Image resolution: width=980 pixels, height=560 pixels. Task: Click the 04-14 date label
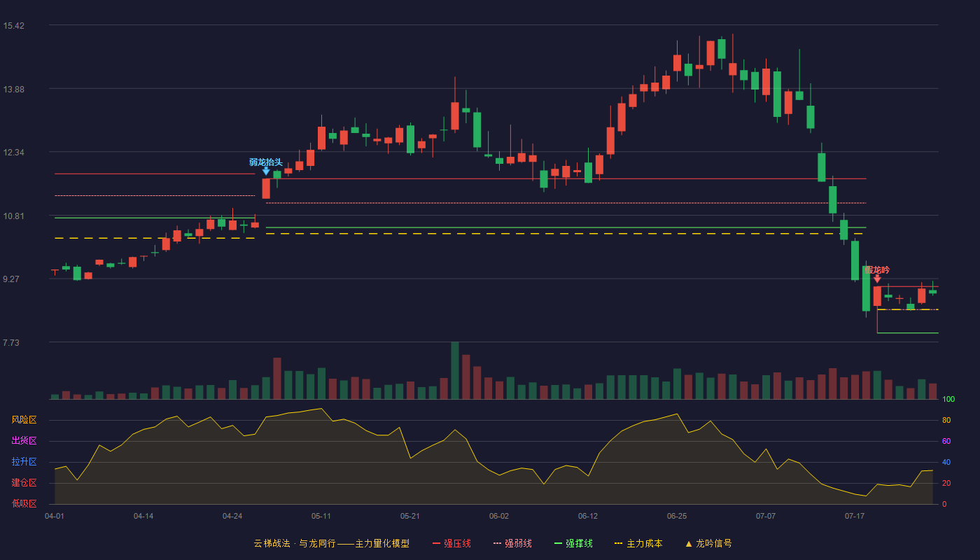tap(143, 516)
